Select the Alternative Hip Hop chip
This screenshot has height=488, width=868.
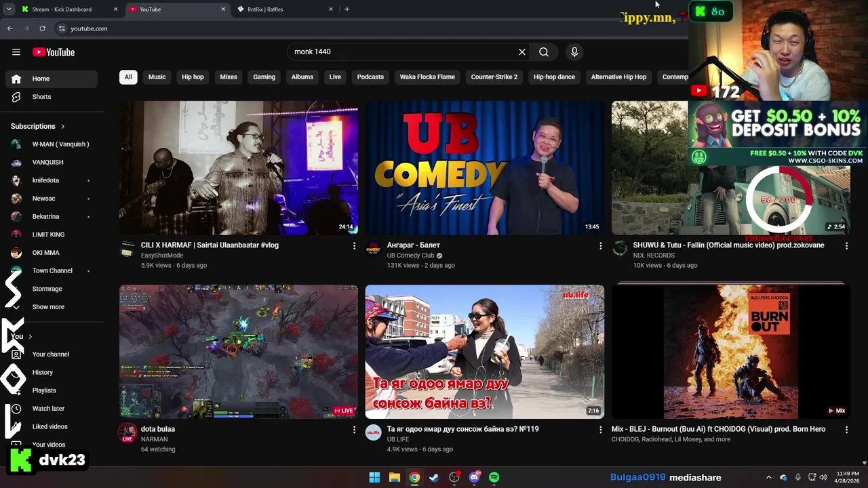point(618,77)
